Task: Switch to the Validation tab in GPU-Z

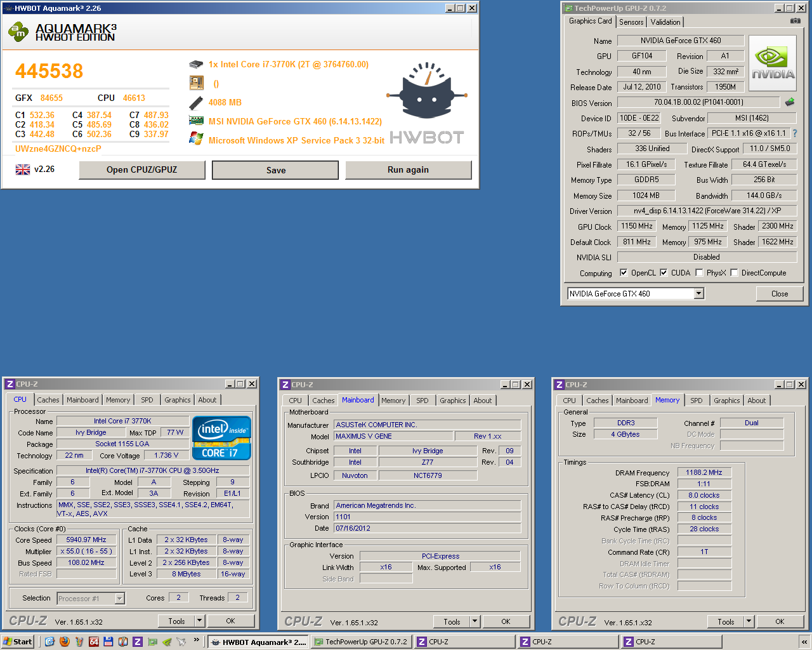Action: pyautogui.click(x=665, y=22)
